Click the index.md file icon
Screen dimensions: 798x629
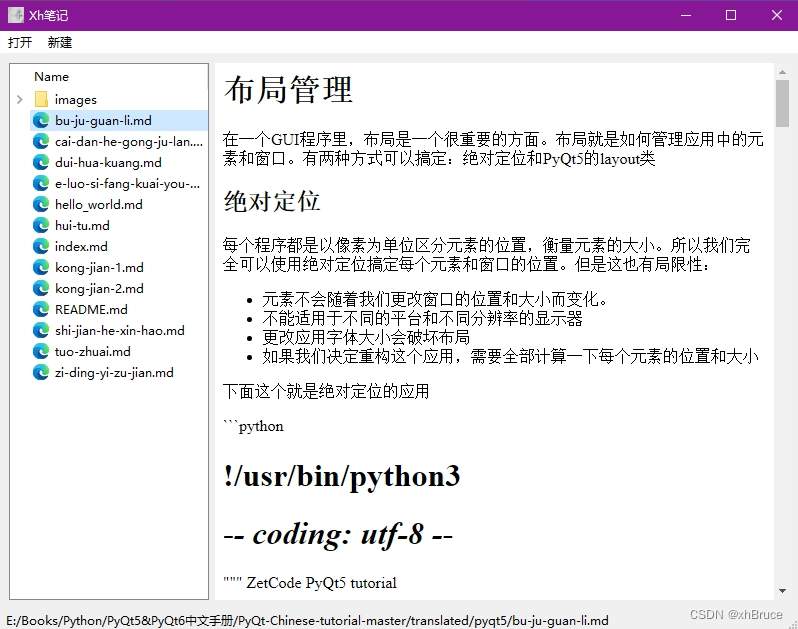(x=41, y=246)
